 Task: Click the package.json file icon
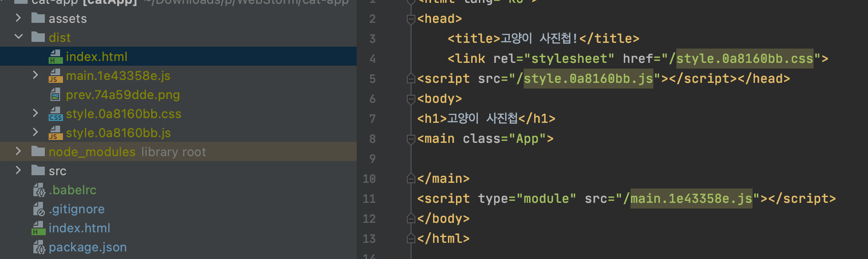click(39, 247)
